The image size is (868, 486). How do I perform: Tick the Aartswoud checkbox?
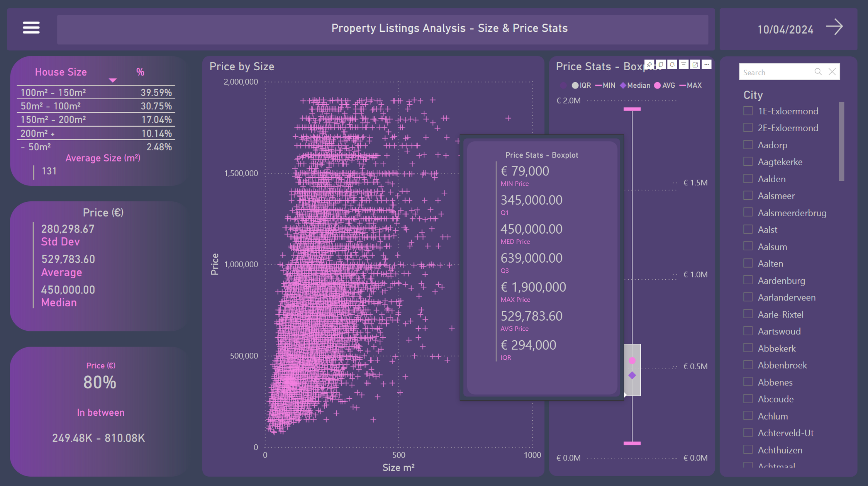748,331
